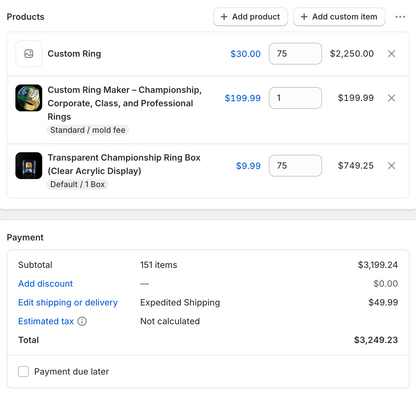
Task: Select the Default / 1 Box variant tag
Action: click(x=77, y=184)
